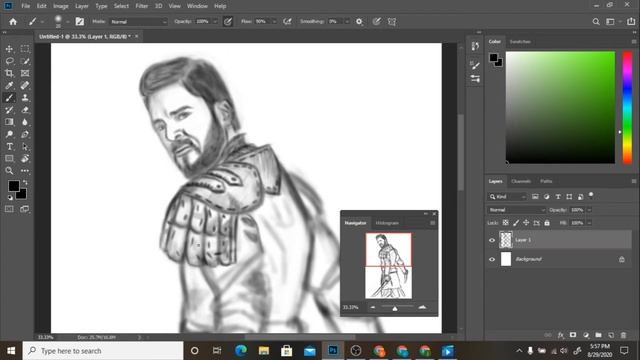Select the Move tool
Image resolution: width=640 pixels, height=360 pixels.
(9, 49)
